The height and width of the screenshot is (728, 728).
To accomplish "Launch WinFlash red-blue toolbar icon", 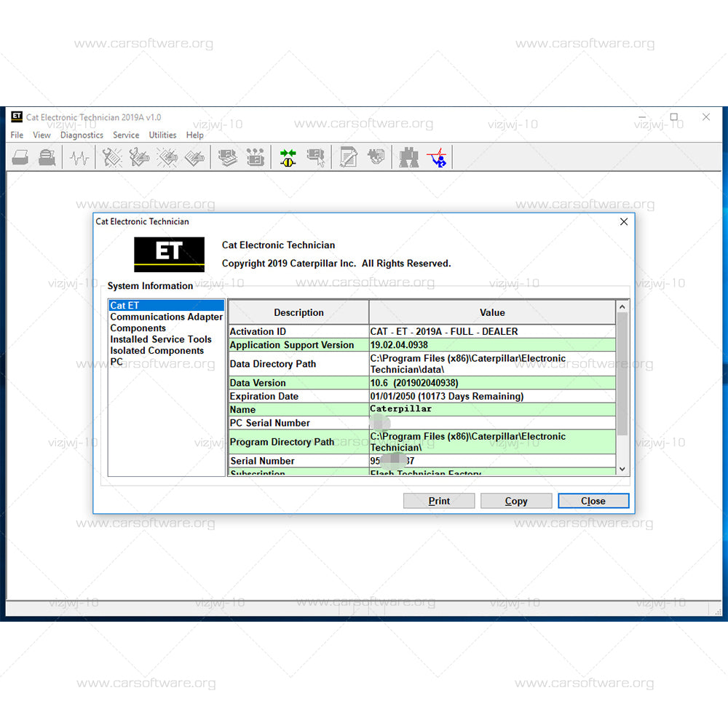I will [437, 158].
